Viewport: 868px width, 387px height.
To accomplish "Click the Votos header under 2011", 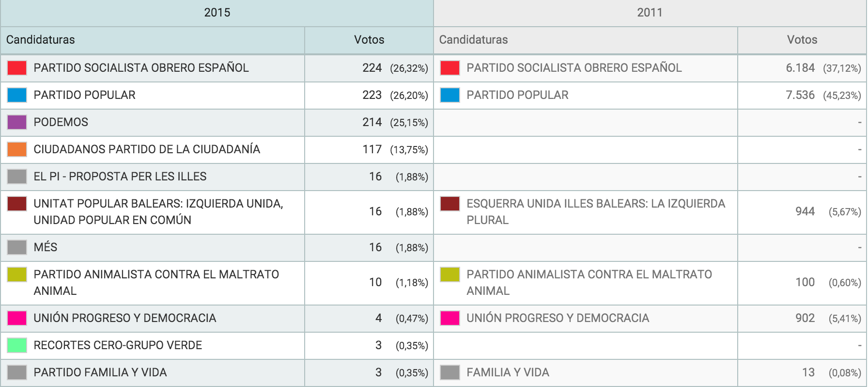I will tap(802, 40).
